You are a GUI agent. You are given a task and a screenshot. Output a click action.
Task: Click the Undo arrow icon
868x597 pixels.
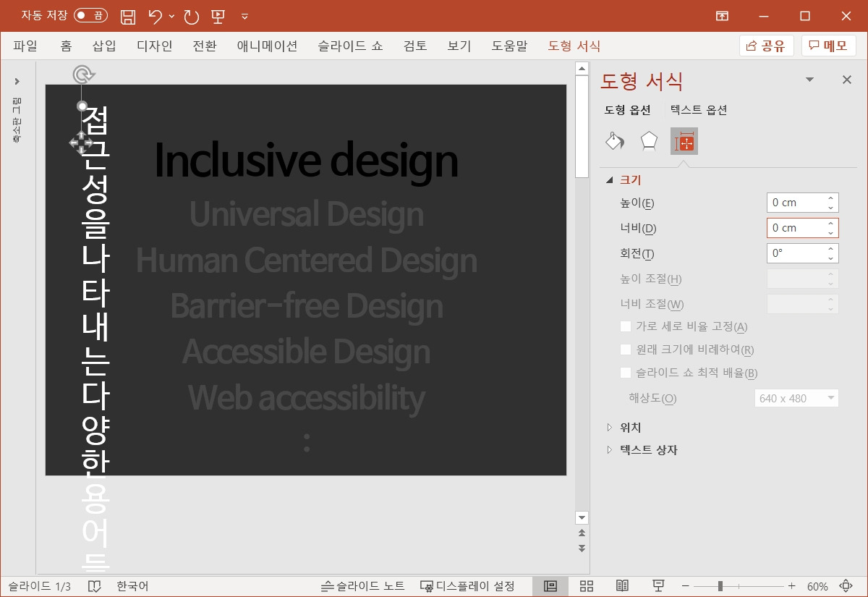pos(155,16)
